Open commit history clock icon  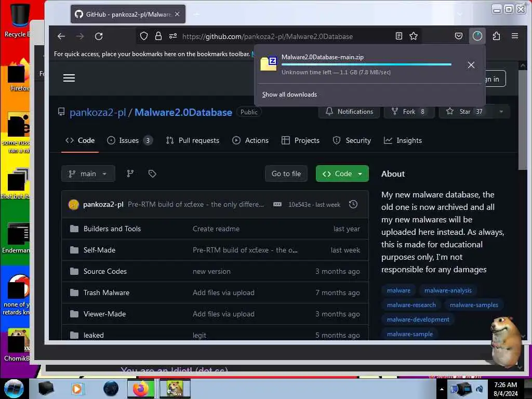tap(353, 204)
